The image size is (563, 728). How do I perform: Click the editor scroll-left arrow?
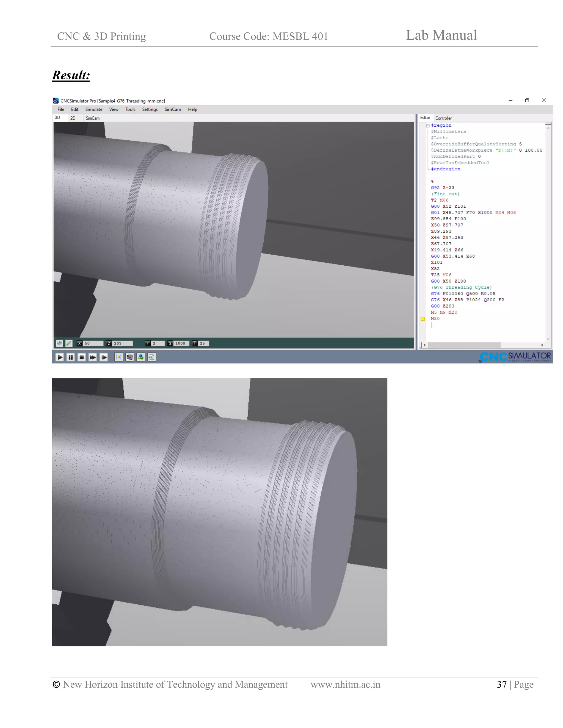click(x=424, y=345)
